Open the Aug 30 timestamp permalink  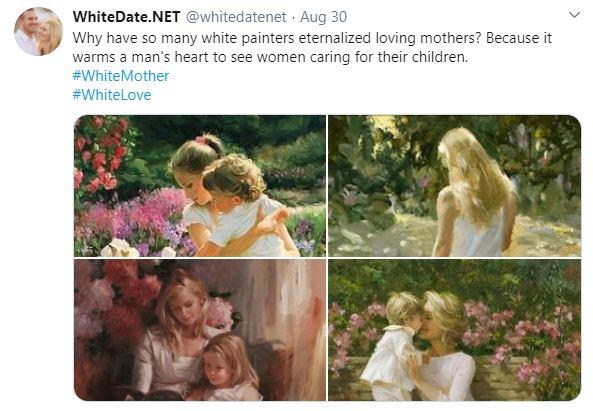(323, 17)
